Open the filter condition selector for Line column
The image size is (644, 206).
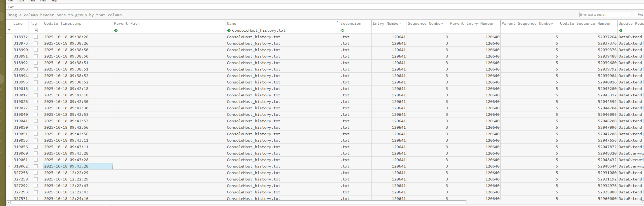(16, 30)
